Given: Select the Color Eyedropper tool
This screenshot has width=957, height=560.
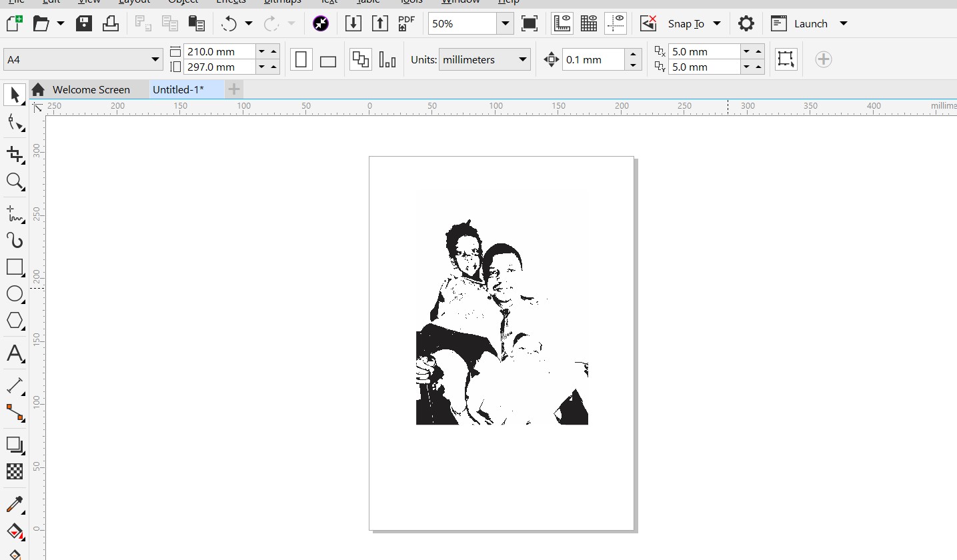Looking at the screenshot, I should 15,504.
